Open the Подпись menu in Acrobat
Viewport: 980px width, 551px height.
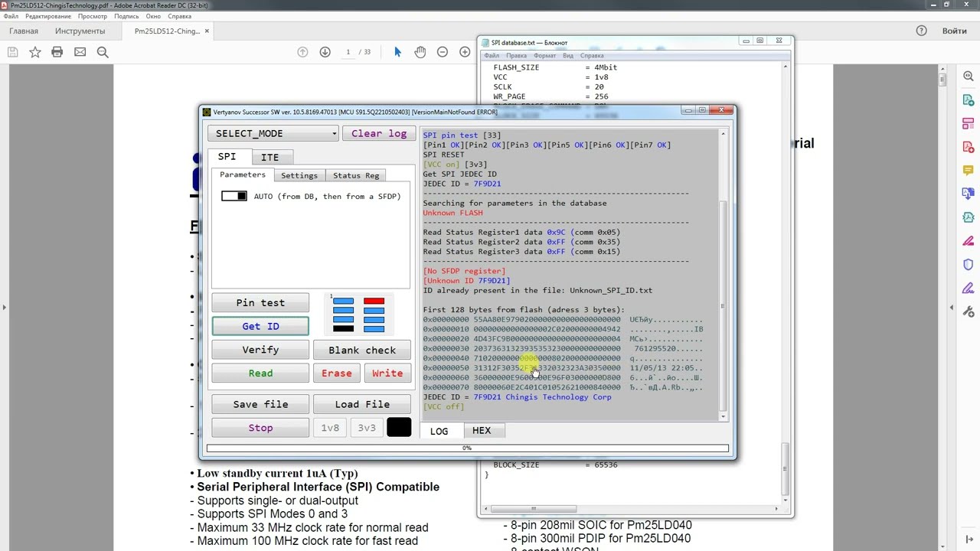pyautogui.click(x=126, y=16)
